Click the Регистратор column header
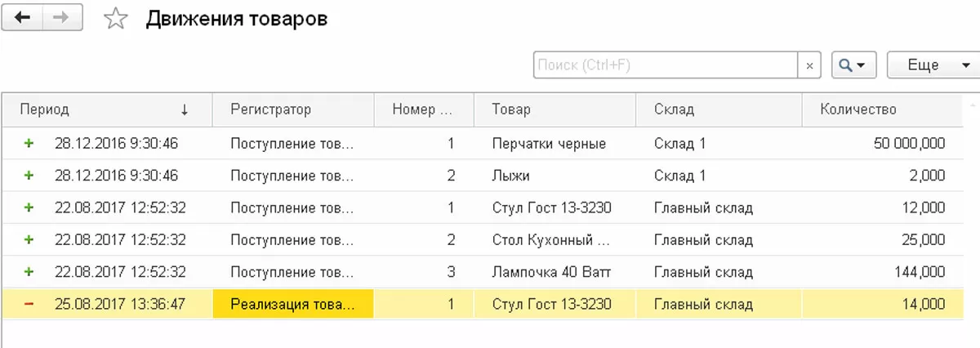Screen dimensions: 980x348 pyautogui.click(x=292, y=109)
